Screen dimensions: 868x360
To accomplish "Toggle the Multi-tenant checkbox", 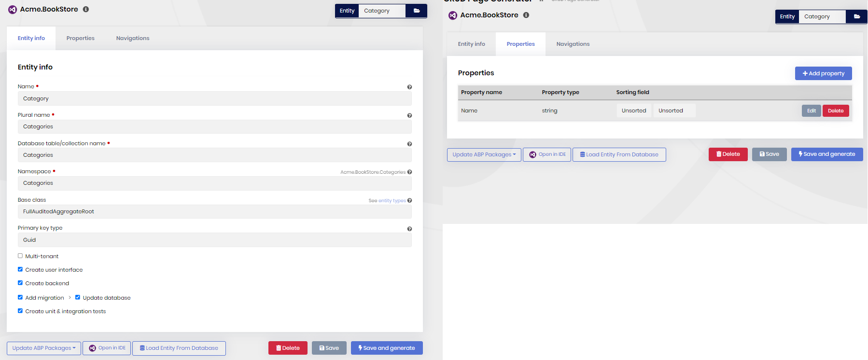I will [x=20, y=256].
